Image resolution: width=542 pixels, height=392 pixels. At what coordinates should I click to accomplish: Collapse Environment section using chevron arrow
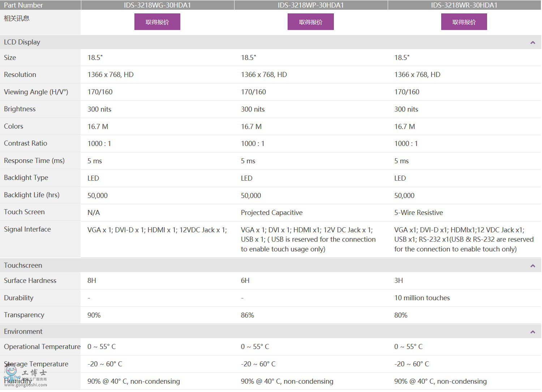click(x=532, y=332)
